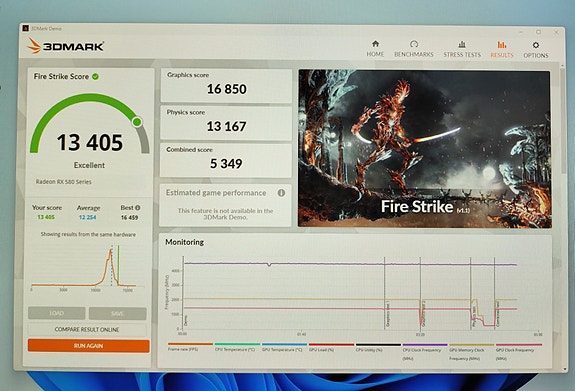The width and height of the screenshot is (575, 391).
Task: Toggle the Frame rate (FPS) legend line
Action: click(190, 347)
